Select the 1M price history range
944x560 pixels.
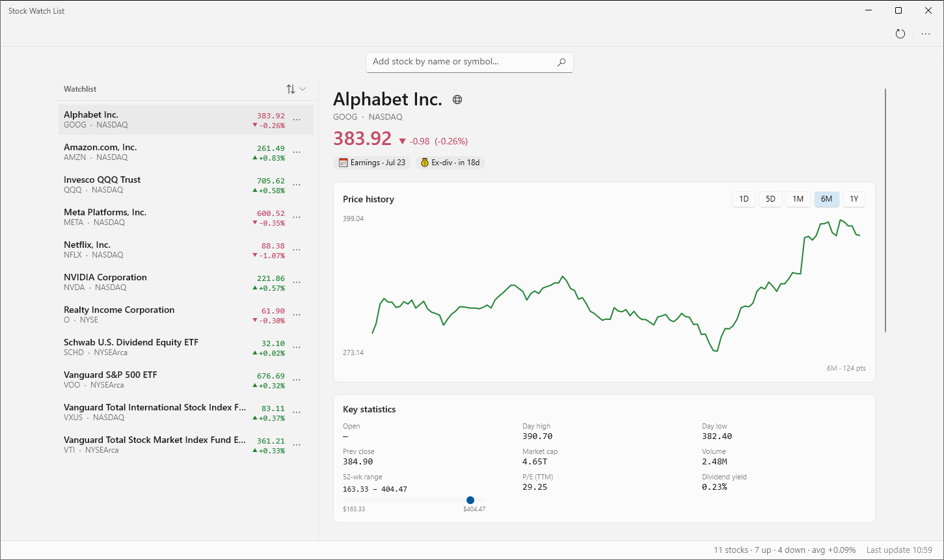tap(798, 199)
